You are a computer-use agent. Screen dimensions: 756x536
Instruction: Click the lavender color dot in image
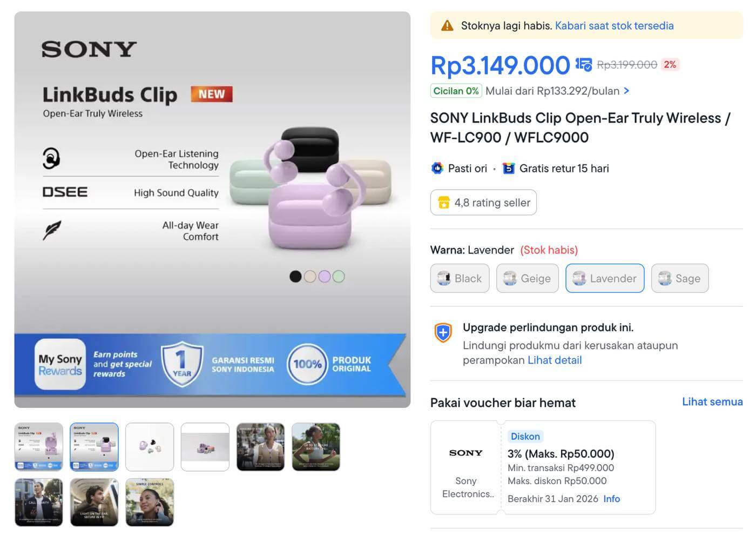(324, 277)
